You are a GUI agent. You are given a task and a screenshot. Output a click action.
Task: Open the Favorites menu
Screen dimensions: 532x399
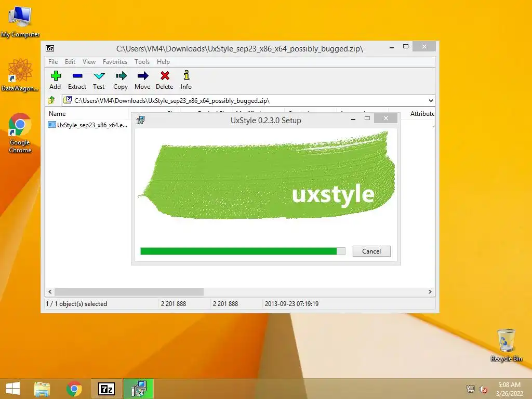[x=115, y=62]
